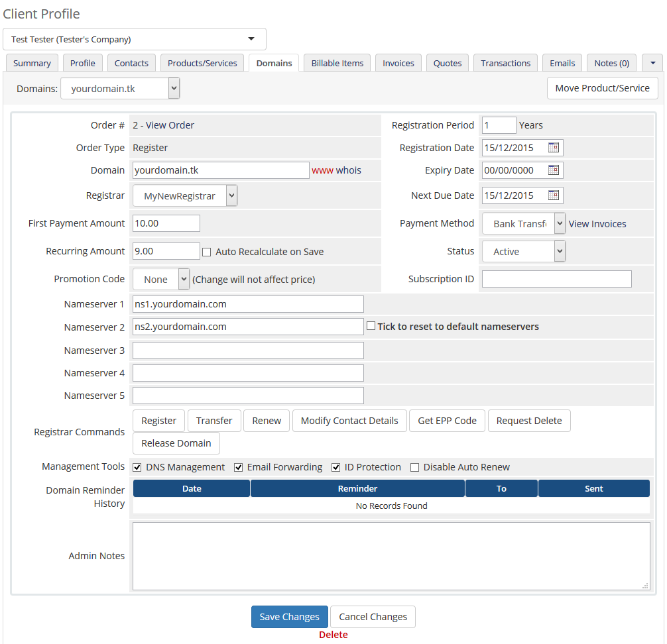
Task: Click into Admin Notes text area
Action: [x=391, y=556]
